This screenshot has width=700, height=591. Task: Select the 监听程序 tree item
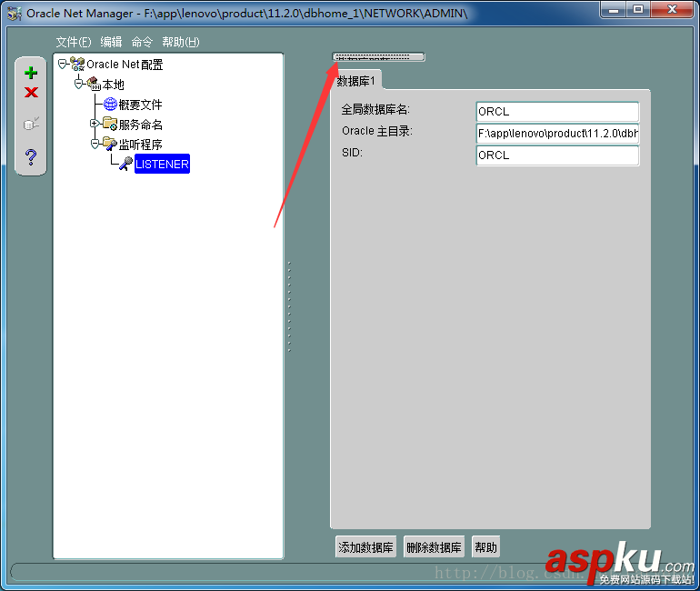point(140,145)
